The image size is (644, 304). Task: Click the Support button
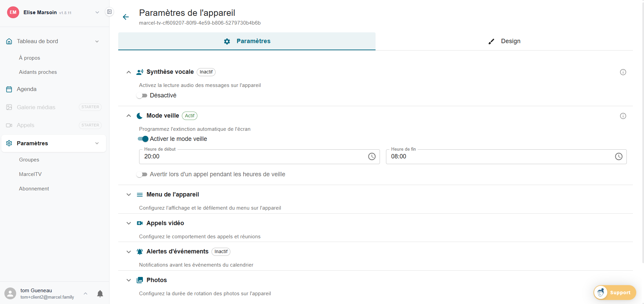(614, 293)
